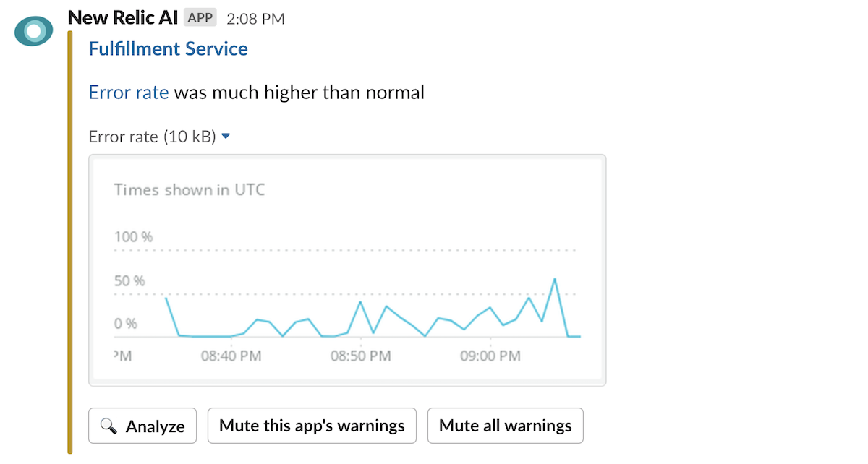Click the Analyze button
868x464 pixels.
coord(142,426)
